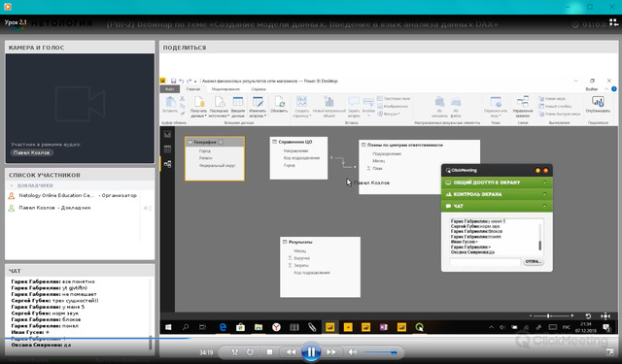Open the Data view in Power BI sidebar
This screenshot has height=364, width=622.
pos(167,149)
